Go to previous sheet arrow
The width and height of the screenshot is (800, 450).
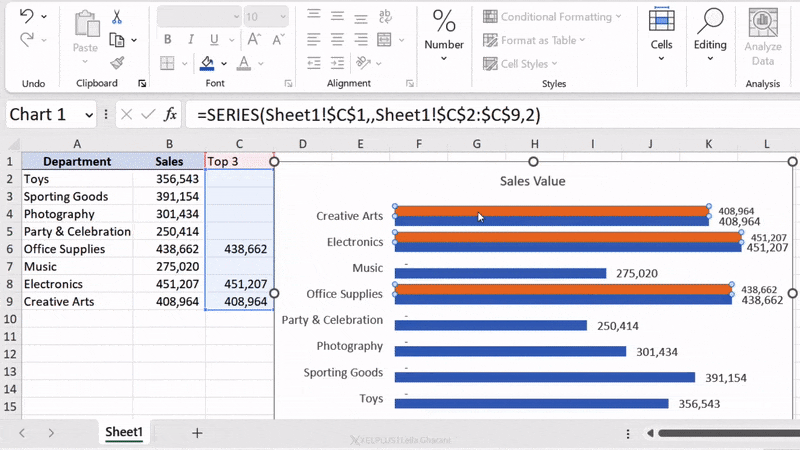tap(22, 433)
